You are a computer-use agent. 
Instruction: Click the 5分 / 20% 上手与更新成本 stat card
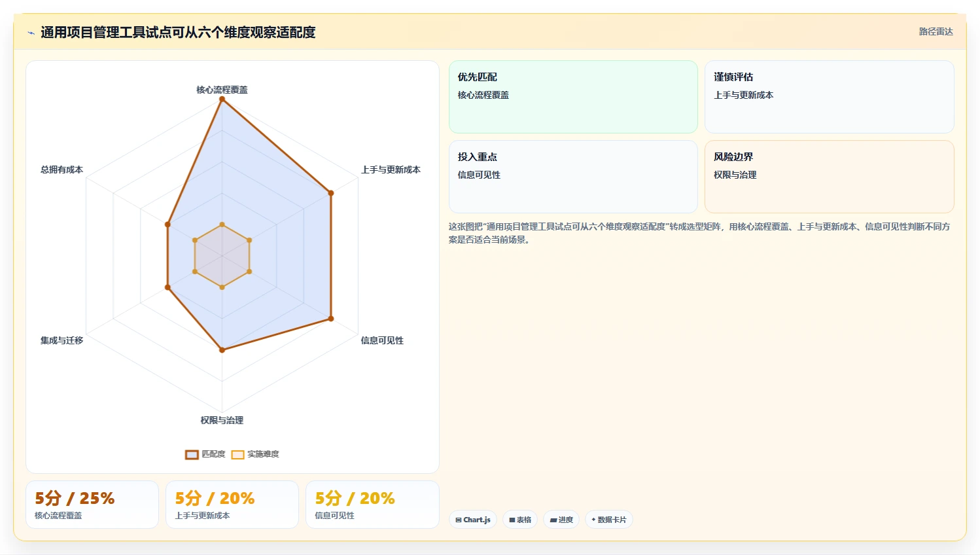(232, 505)
